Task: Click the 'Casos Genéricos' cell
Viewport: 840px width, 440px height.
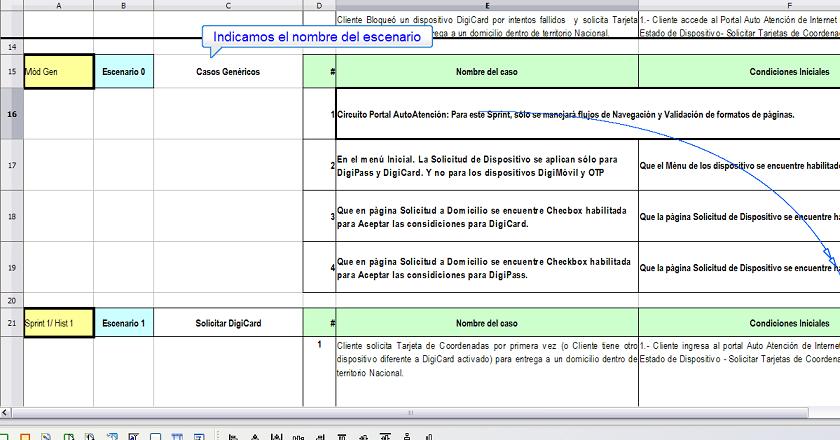Action: tap(228, 71)
